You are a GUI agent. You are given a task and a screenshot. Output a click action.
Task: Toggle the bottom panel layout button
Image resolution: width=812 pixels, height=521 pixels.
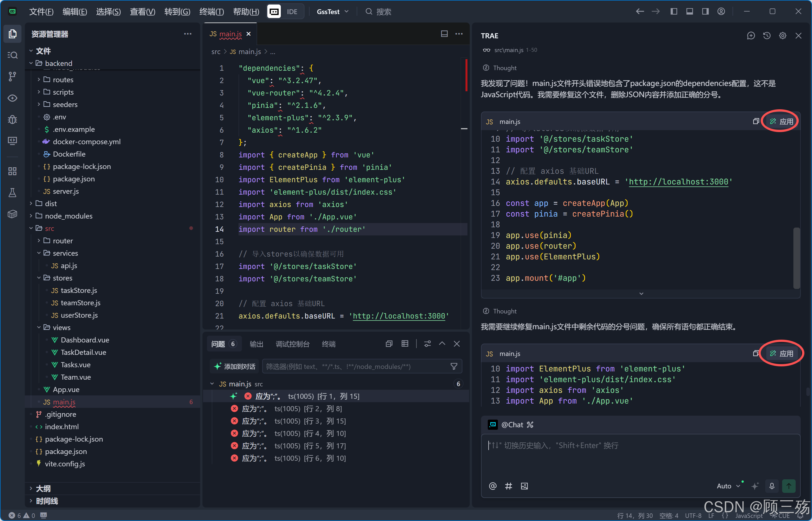689,12
